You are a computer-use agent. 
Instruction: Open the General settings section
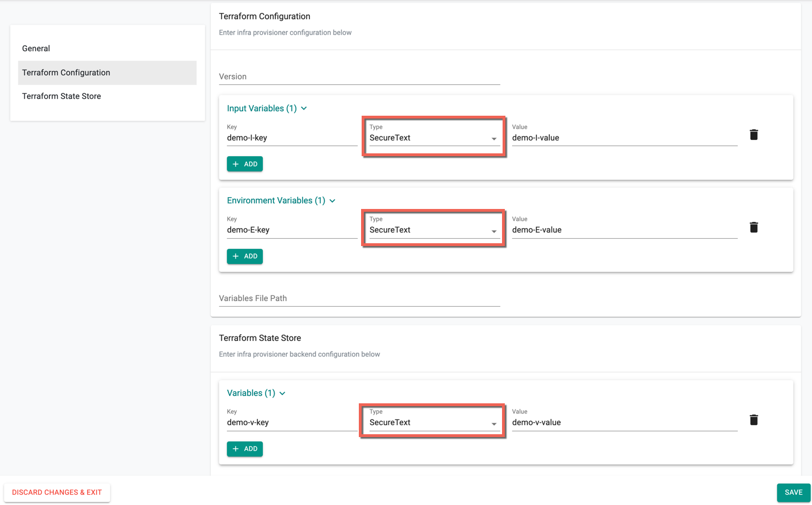coord(107,48)
